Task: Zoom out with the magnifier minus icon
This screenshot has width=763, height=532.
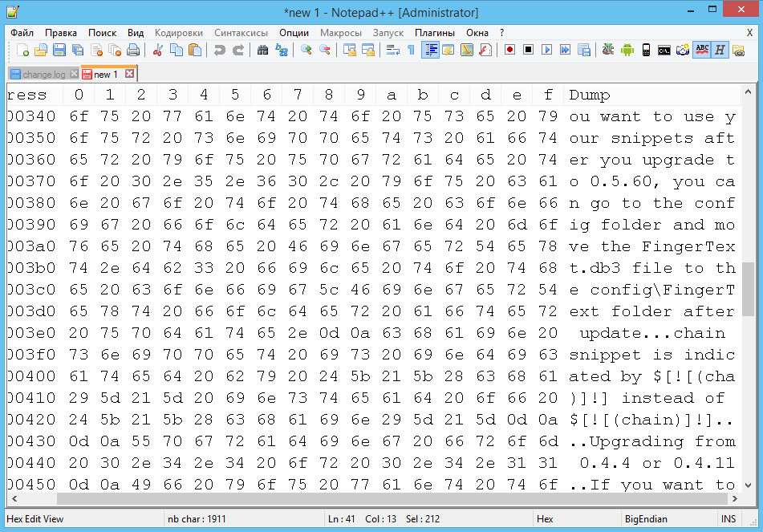Action: click(325, 50)
